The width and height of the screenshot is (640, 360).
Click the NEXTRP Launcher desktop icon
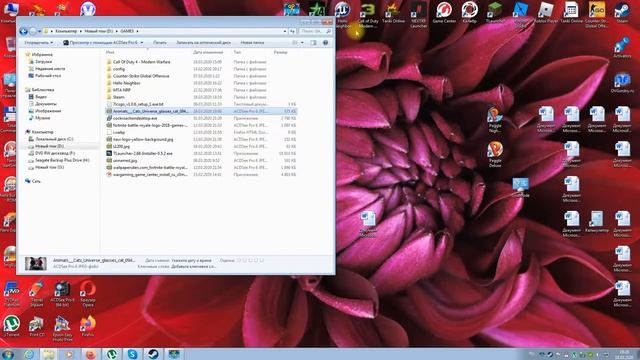(418, 14)
